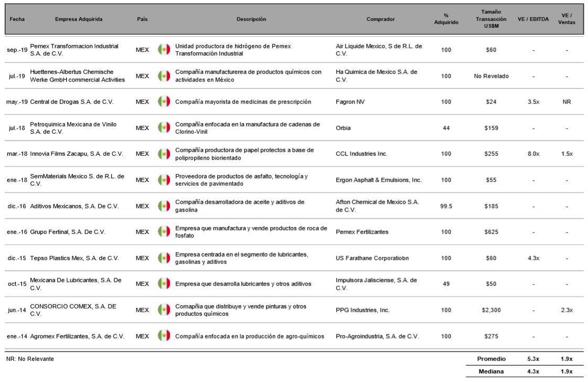Click company 'Central de Drogas S.A. de C.V.'
Image resolution: width=588 pixels, height=382 pixels.
point(72,102)
